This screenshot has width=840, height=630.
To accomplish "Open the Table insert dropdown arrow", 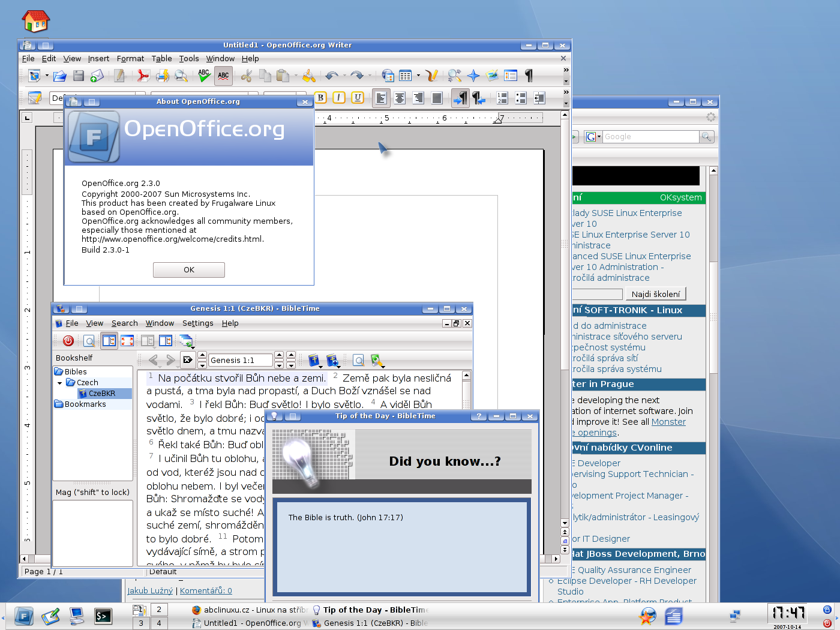I will (418, 76).
